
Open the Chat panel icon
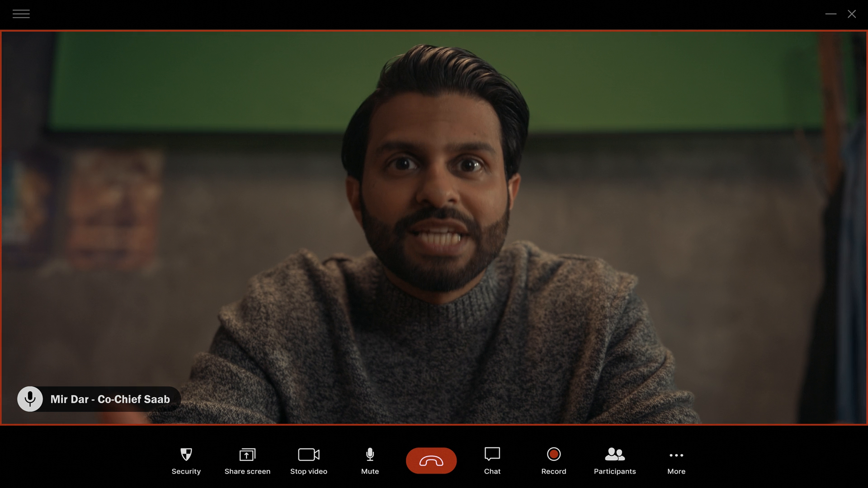point(492,454)
